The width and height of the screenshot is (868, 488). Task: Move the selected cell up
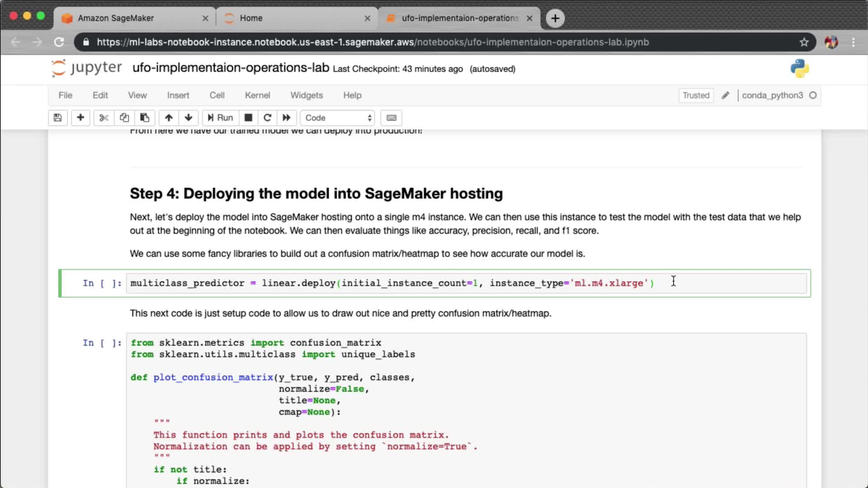pos(169,118)
